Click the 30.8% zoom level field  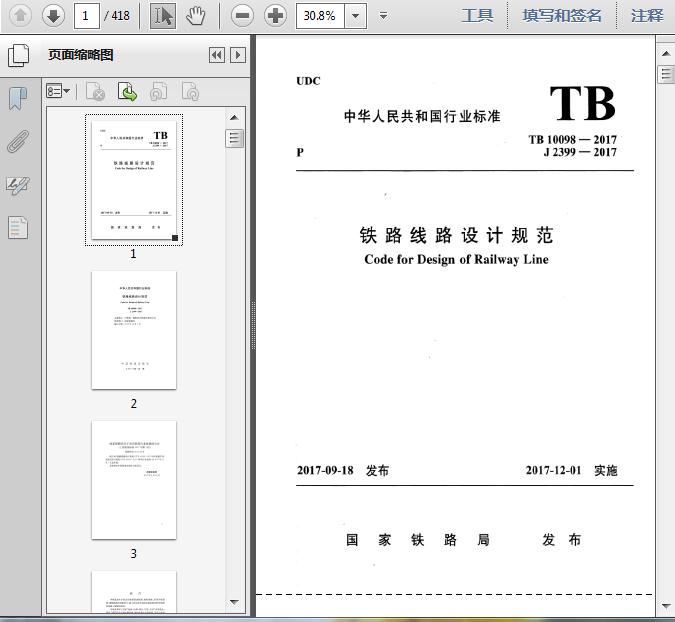(x=320, y=16)
